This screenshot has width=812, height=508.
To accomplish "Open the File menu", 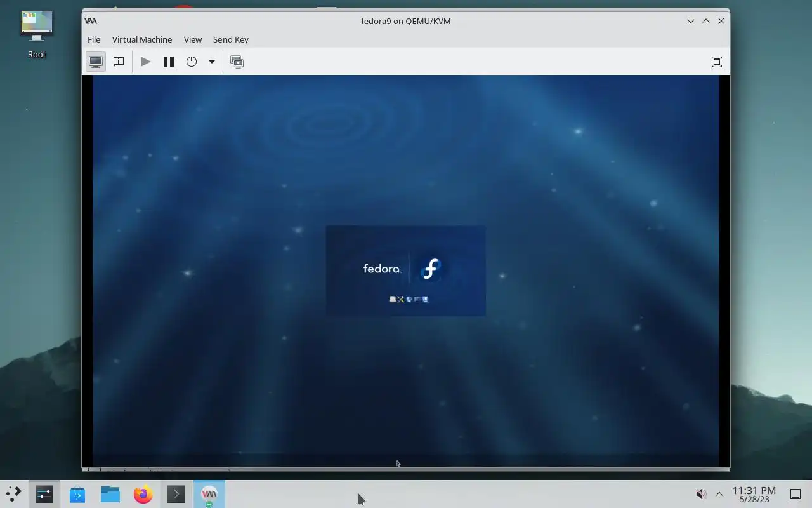I will coord(94,39).
